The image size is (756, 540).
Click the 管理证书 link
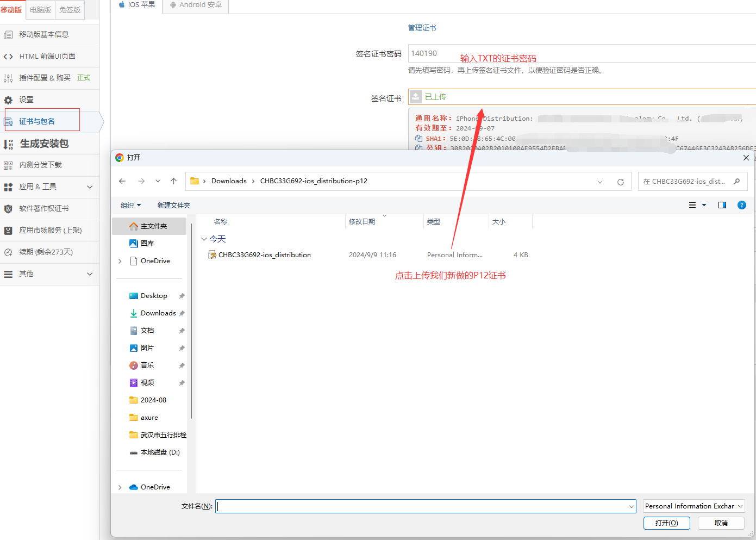coord(422,28)
